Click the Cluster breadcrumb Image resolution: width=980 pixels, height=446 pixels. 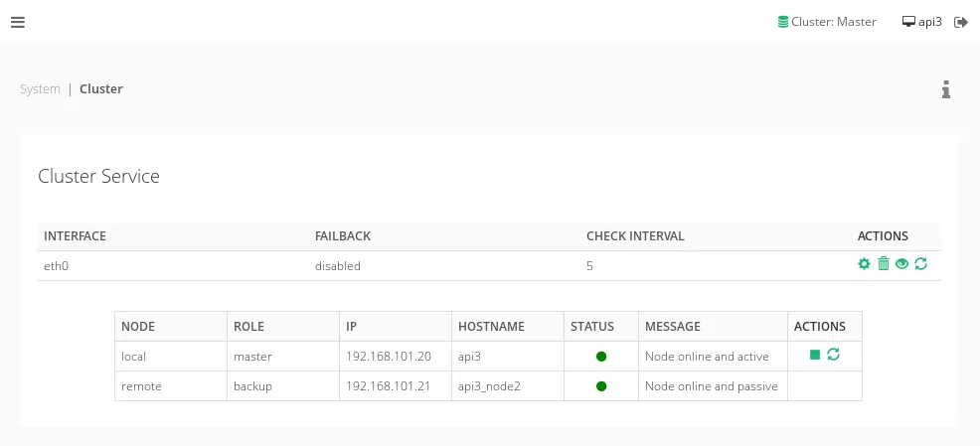coord(101,88)
